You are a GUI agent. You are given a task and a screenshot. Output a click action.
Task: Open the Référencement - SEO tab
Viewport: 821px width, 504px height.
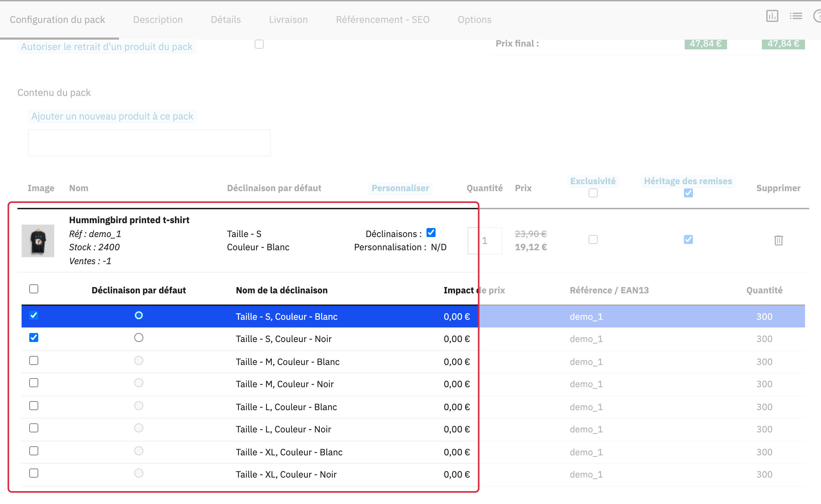pyautogui.click(x=383, y=19)
